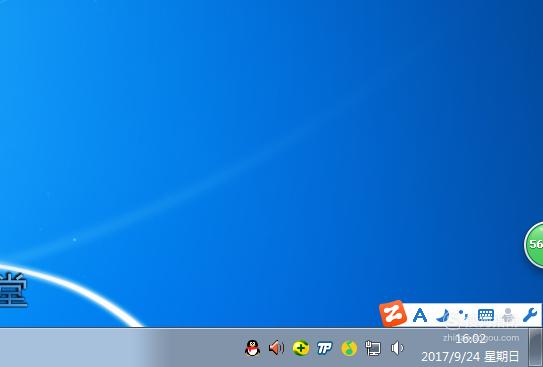Click the 16:02 clock time

pyautogui.click(x=470, y=339)
